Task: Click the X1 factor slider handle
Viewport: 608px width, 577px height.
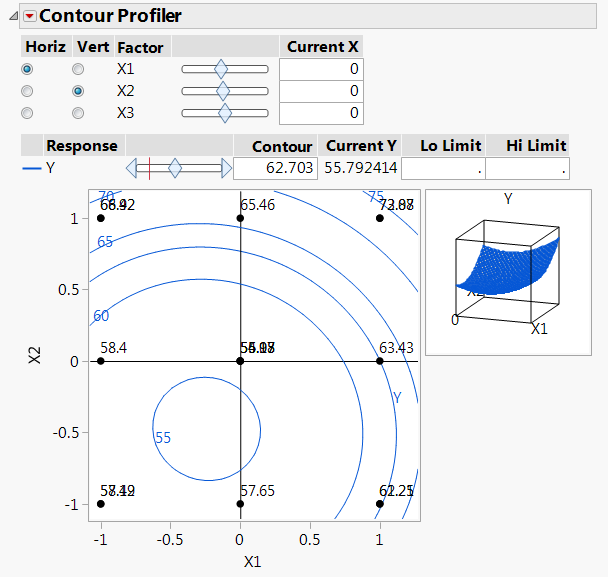Action: click(222, 69)
